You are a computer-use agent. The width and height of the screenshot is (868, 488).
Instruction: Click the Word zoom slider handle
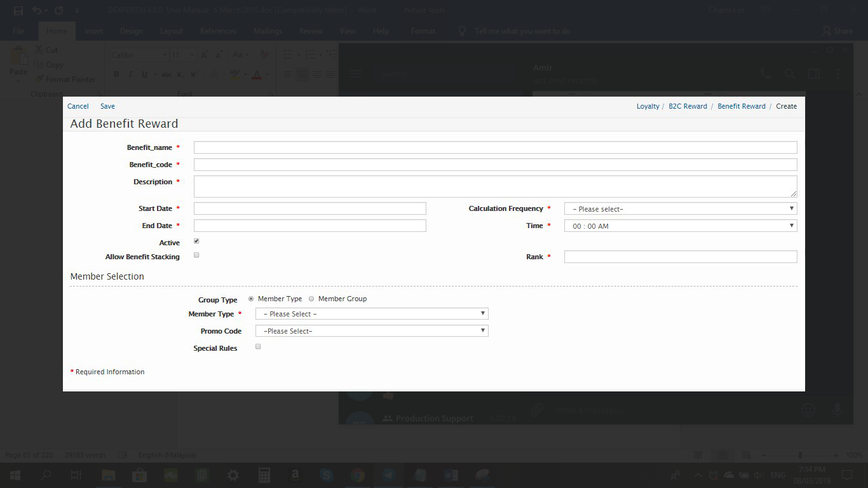800,455
